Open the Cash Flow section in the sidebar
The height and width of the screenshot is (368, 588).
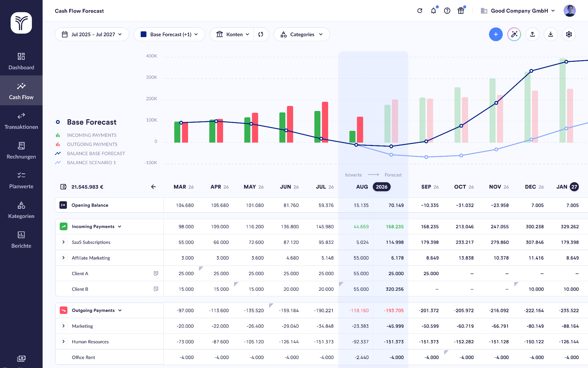(21, 91)
